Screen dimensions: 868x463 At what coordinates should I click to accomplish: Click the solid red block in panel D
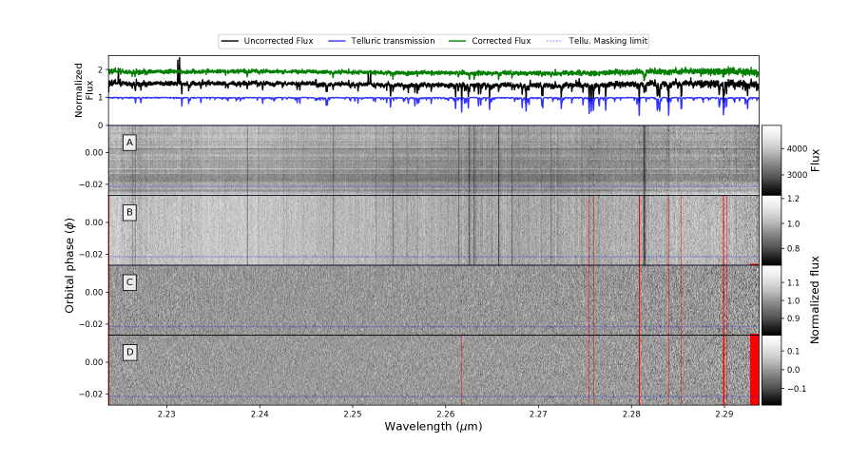(x=754, y=370)
